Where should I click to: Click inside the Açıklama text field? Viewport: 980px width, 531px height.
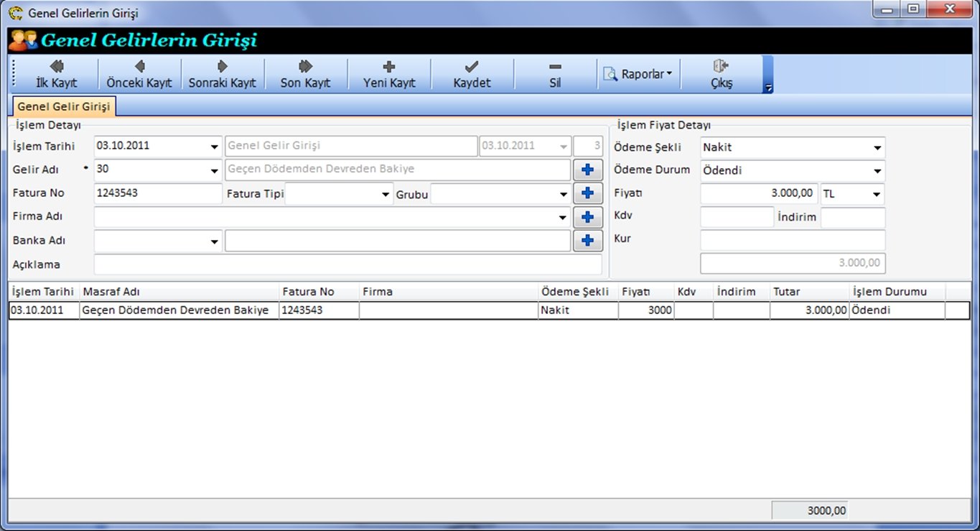(x=347, y=264)
